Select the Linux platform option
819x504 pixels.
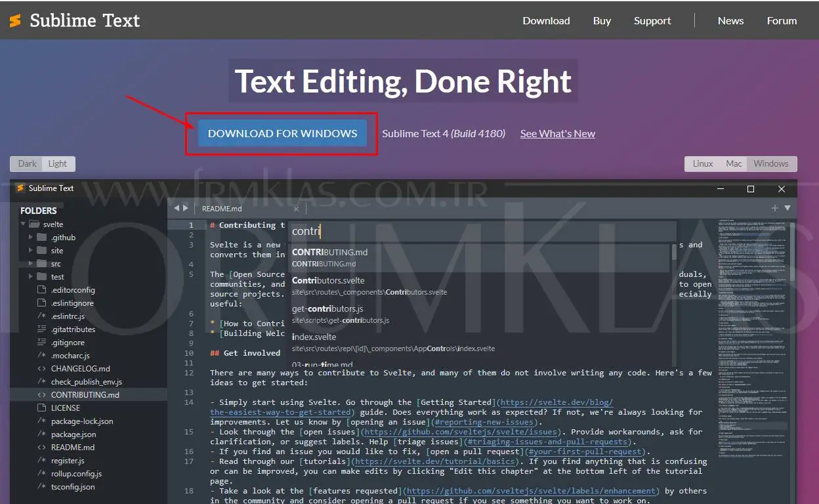pos(702,163)
